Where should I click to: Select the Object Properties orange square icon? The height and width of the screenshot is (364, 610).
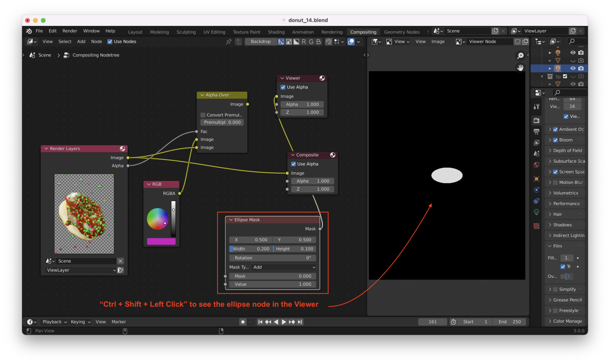click(537, 178)
